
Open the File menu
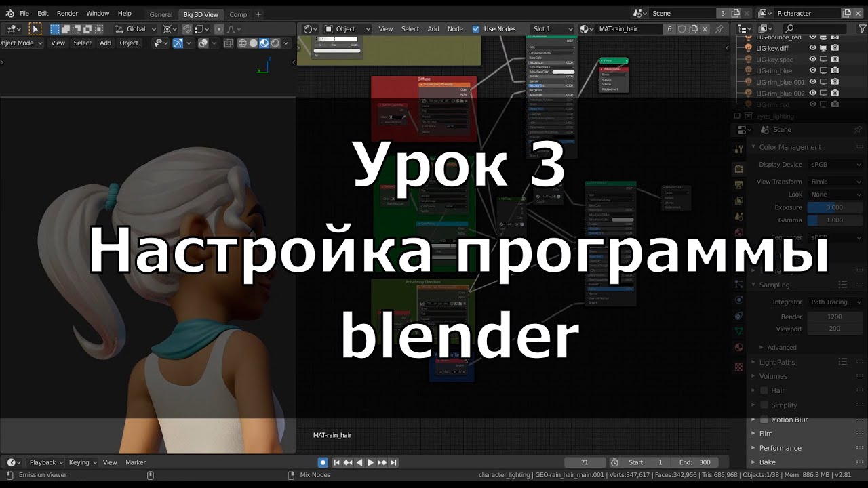[24, 13]
